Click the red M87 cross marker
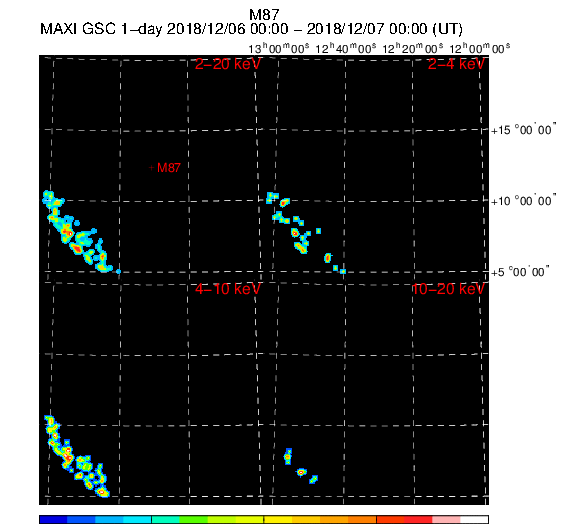The image size is (570, 525). tap(152, 168)
